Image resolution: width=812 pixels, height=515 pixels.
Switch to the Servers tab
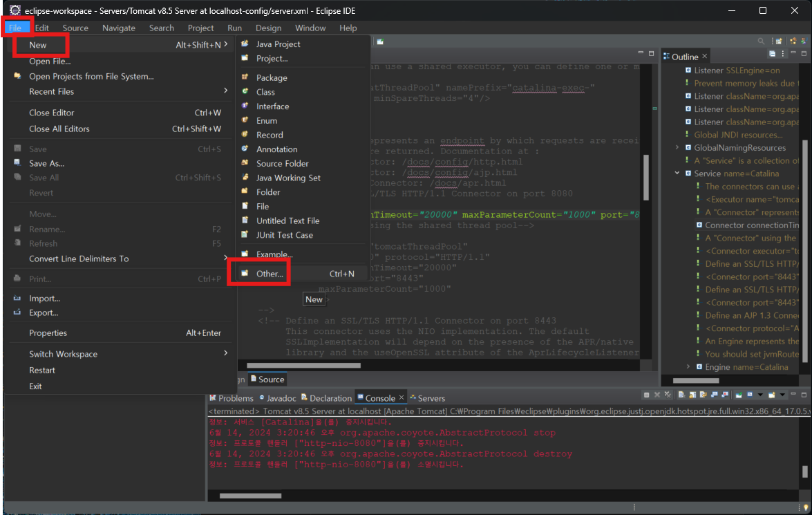[428, 398]
